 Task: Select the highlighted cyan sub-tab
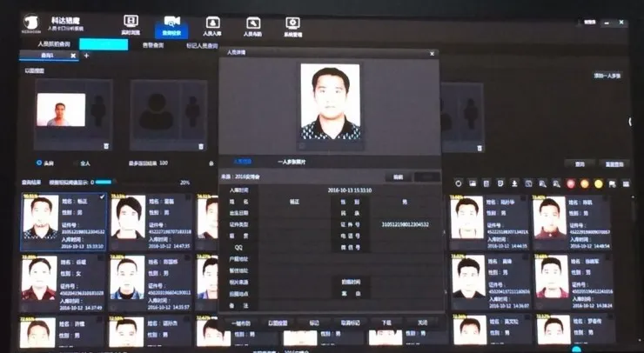coord(104,44)
